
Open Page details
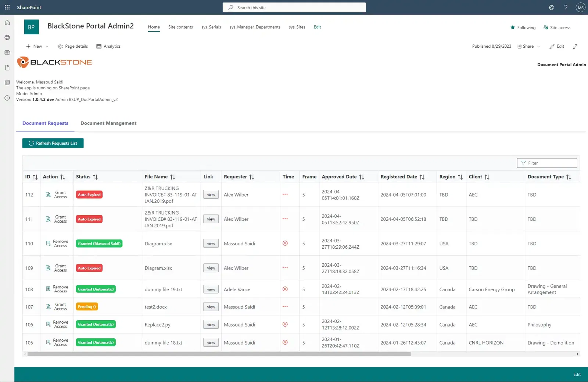73,46
